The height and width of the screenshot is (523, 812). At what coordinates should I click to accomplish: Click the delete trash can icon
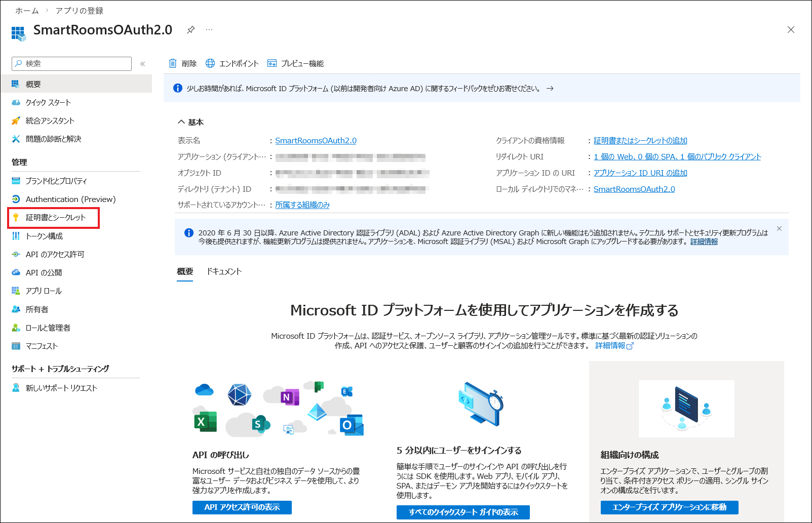[173, 63]
